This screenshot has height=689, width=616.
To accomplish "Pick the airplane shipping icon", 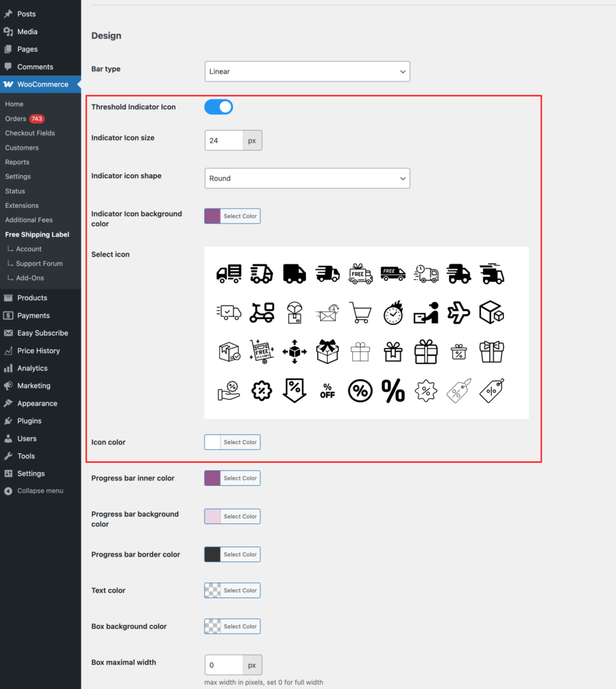I will tap(459, 312).
